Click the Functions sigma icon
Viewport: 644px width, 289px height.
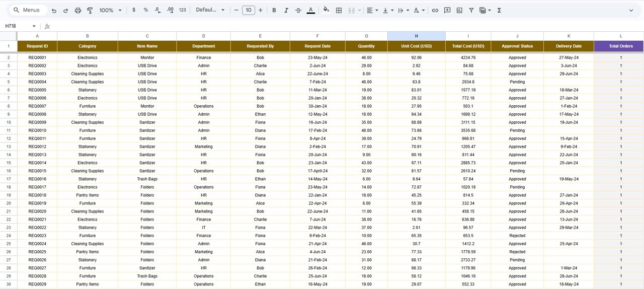pyautogui.click(x=499, y=10)
